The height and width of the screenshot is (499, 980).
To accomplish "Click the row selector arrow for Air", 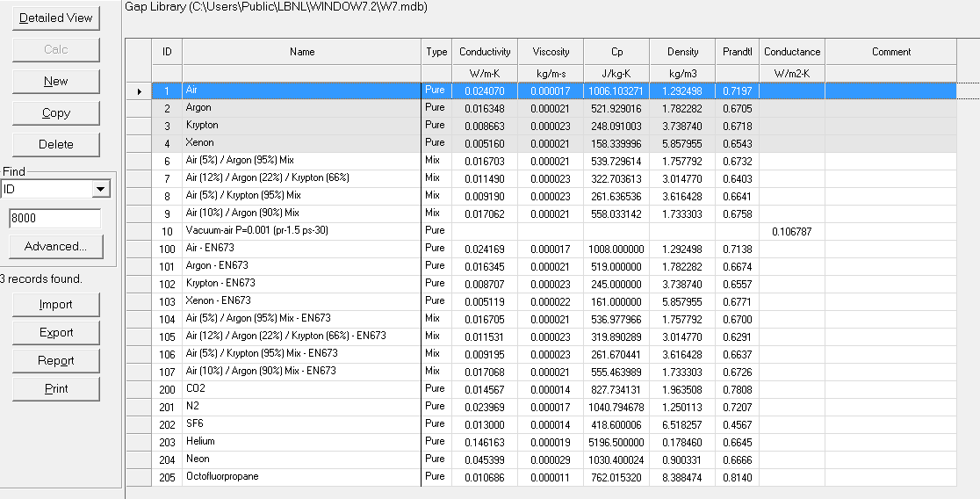I will [139, 90].
